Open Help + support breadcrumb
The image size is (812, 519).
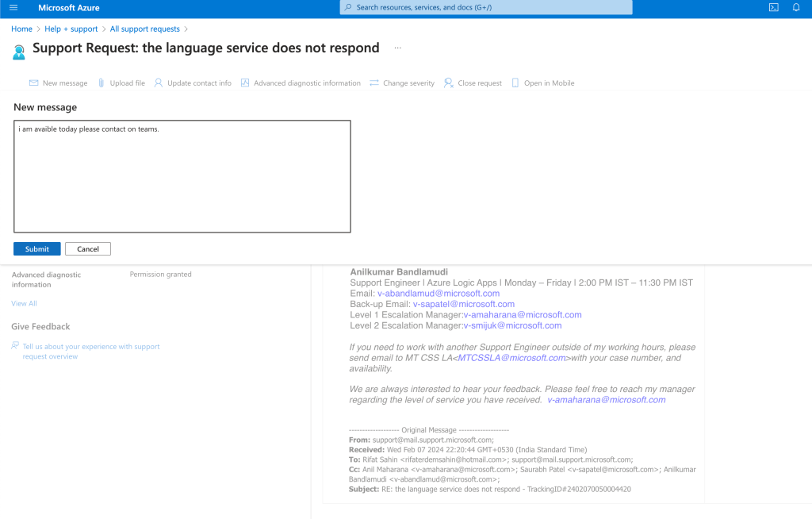(71, 29)
